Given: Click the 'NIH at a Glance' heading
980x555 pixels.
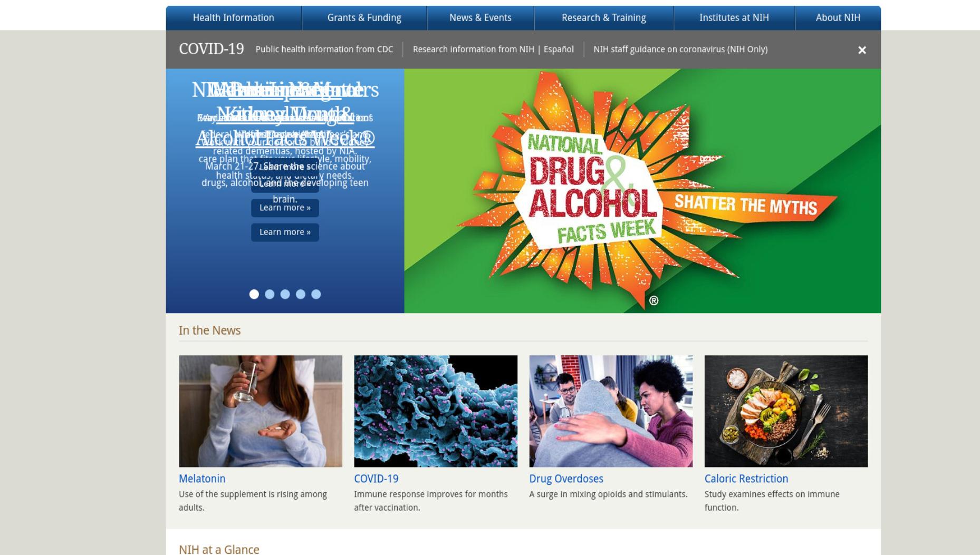Looking at the screenshot, I should [219, 549].
